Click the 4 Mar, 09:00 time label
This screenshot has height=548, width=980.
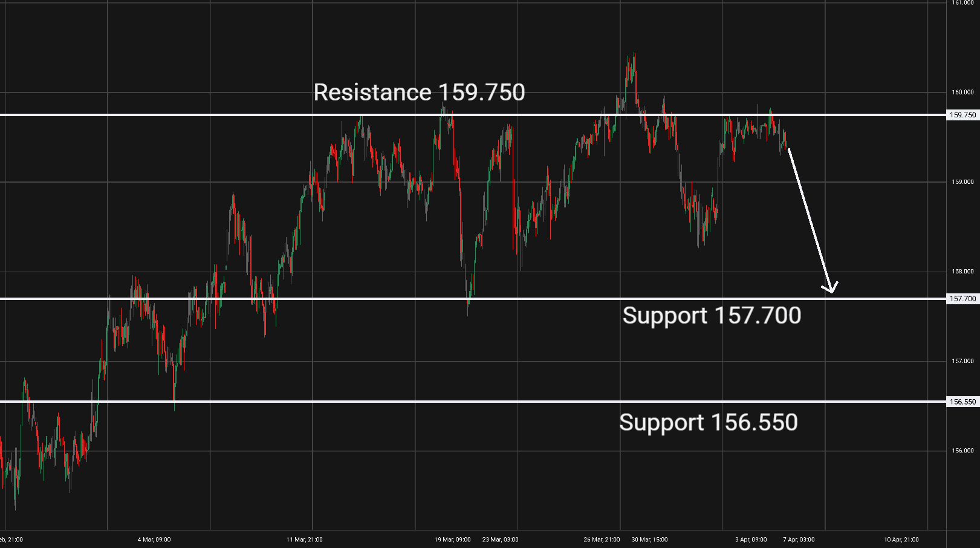click(x=154, y=540)
